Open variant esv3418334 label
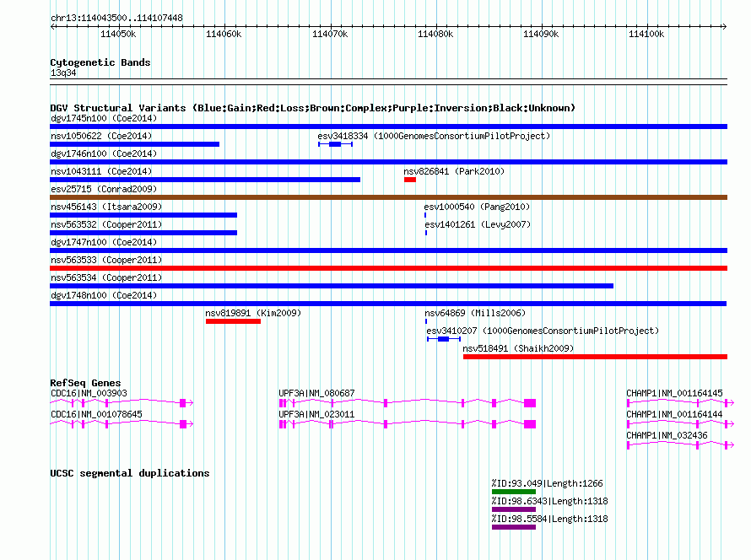Screen dimensions: 751x560 tap(434, 136)
